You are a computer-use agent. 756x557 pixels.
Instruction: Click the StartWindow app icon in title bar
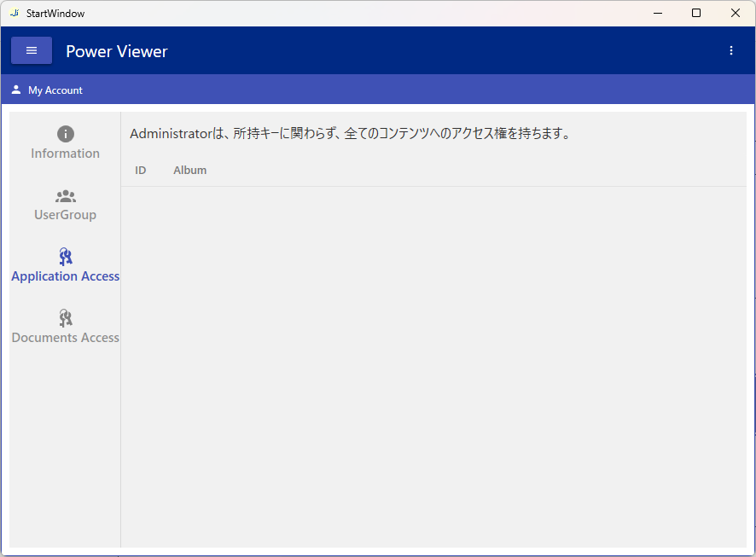point(14,13)
